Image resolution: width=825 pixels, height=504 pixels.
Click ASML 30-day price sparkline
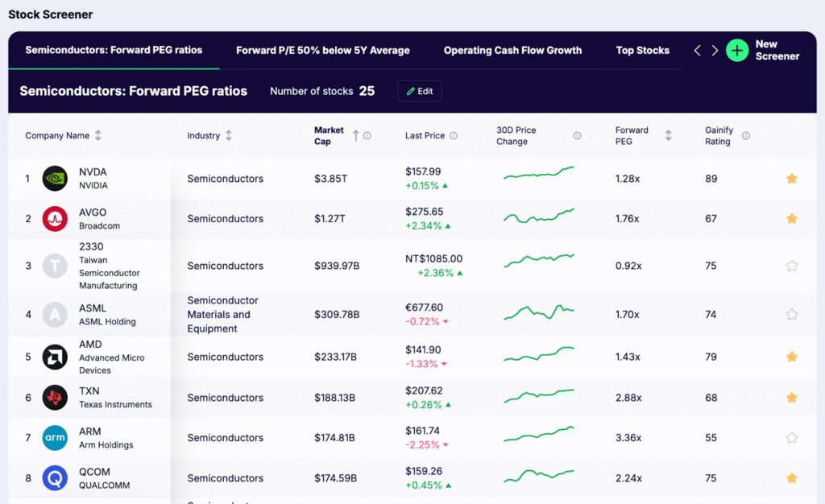(539, 312)
